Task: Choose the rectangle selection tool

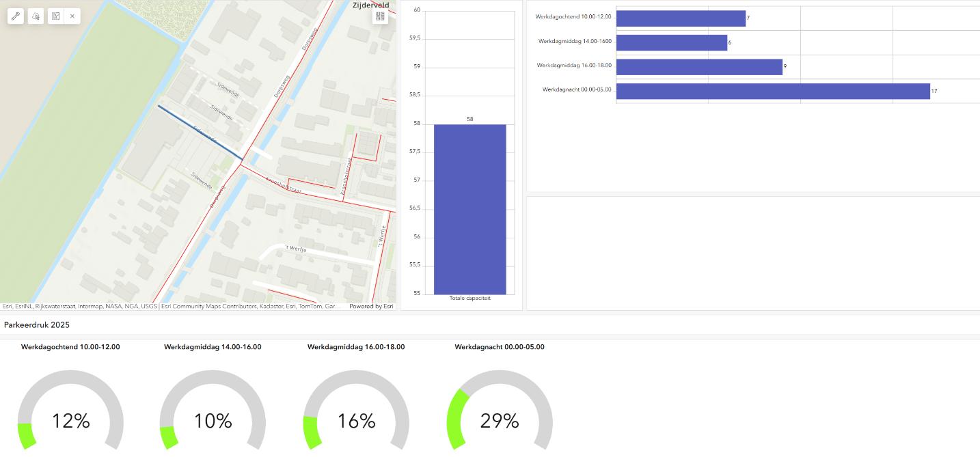Action: coord(55,16)
